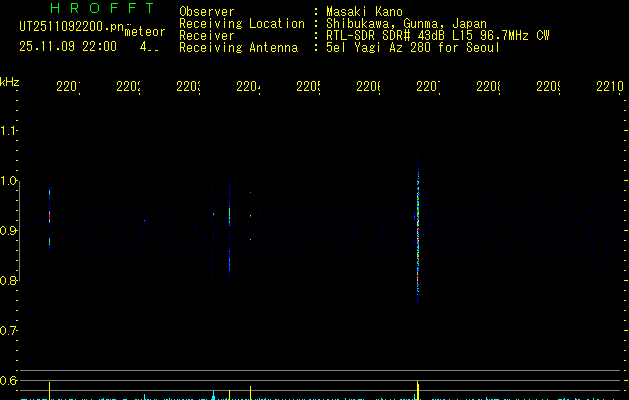Click the tallest yellow spike in the bottom strip

tap(418, 390)
